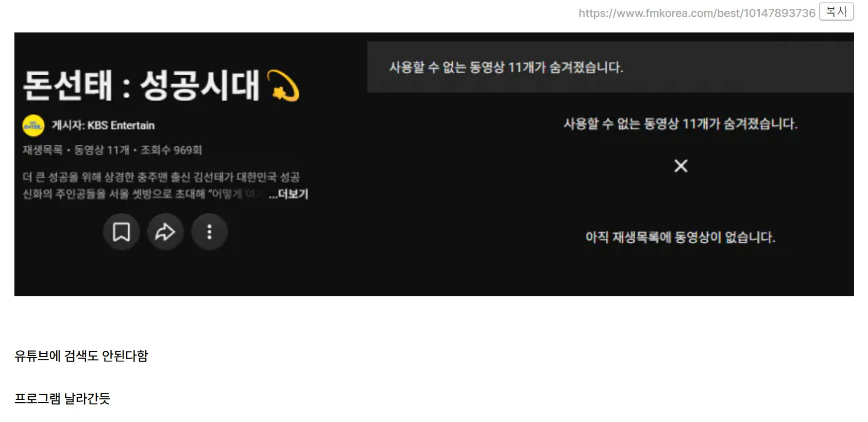The width and height of the screenshot is (868, 422).
Task: Open the three-dot more options menu
Action: point(209,232)
